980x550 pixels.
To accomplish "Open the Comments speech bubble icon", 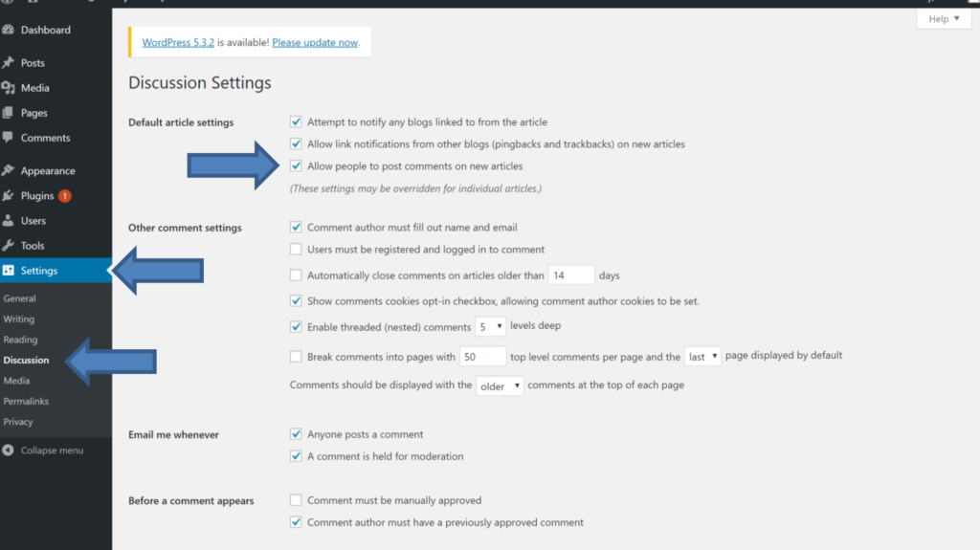I will click(x=8, y=138).
